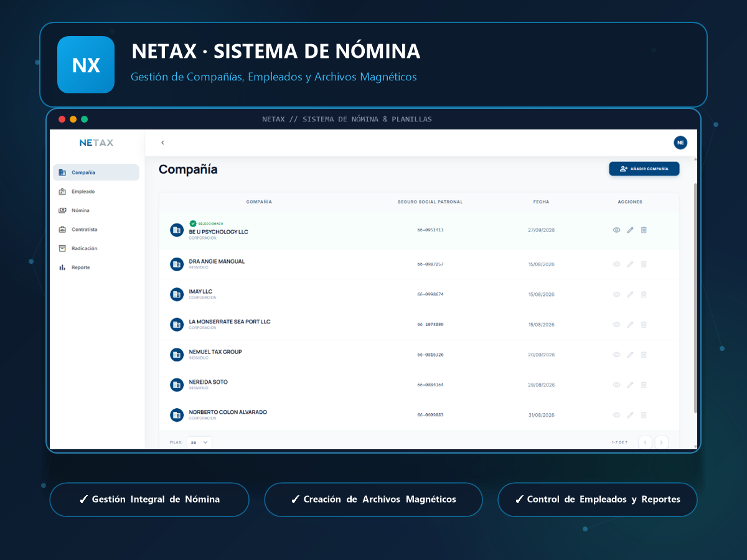Screen dimensions: 747x560
Task: Click the NETAX logo in sidebar
Action: click(x=96, y=142)
